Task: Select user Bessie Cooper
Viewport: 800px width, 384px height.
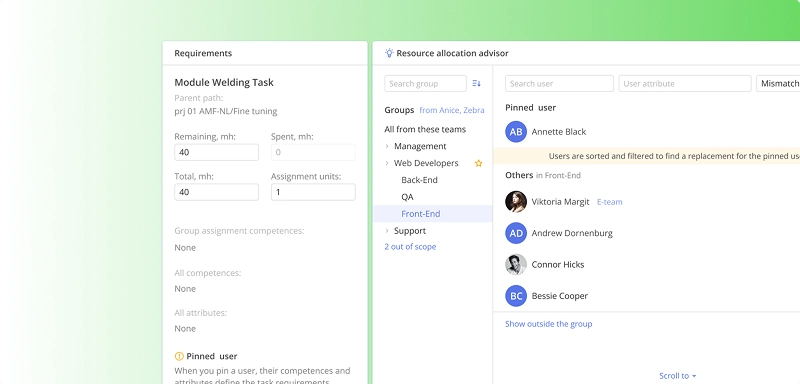Action: pos(560,296)
